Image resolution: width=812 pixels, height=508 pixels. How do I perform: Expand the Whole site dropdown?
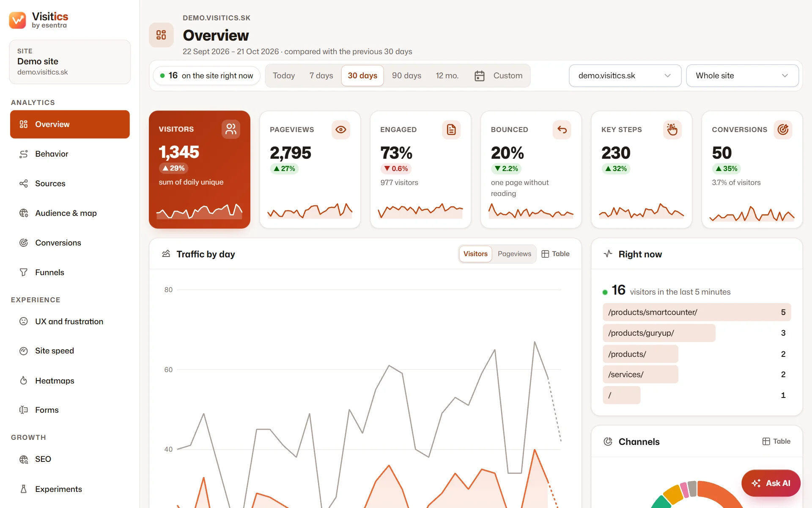pyautogui.click(x=742, y=76)
